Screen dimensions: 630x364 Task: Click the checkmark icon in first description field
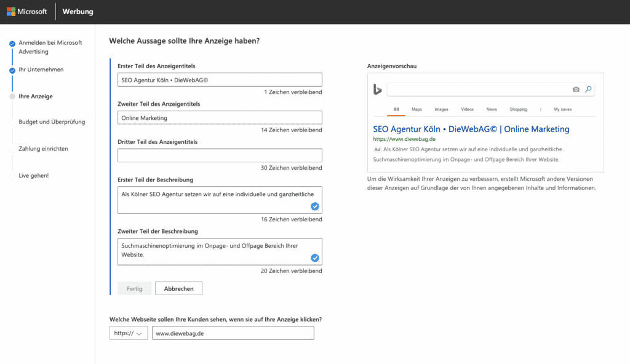click(315, 207)
